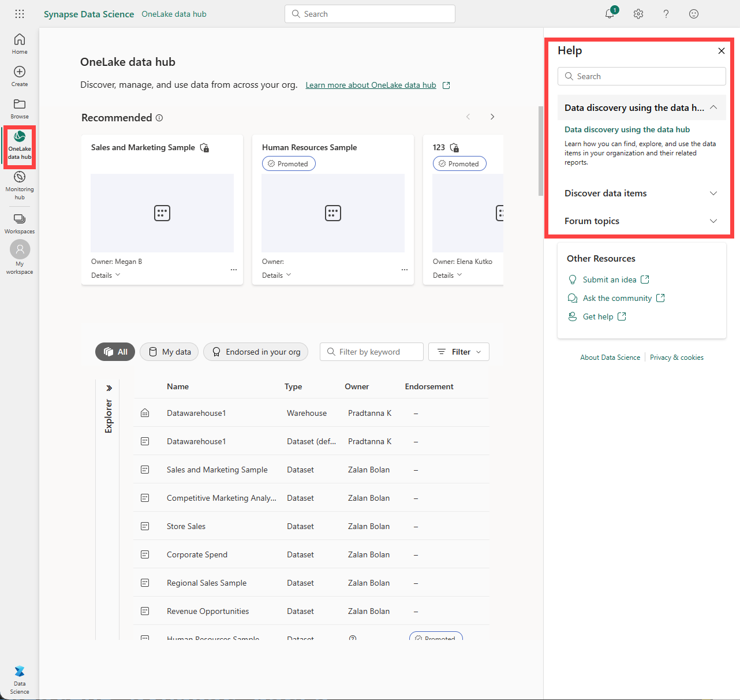Open the Learn more about OneLake data hub link
Viewport: 740px width, 700px height.
tap(371, 84)
